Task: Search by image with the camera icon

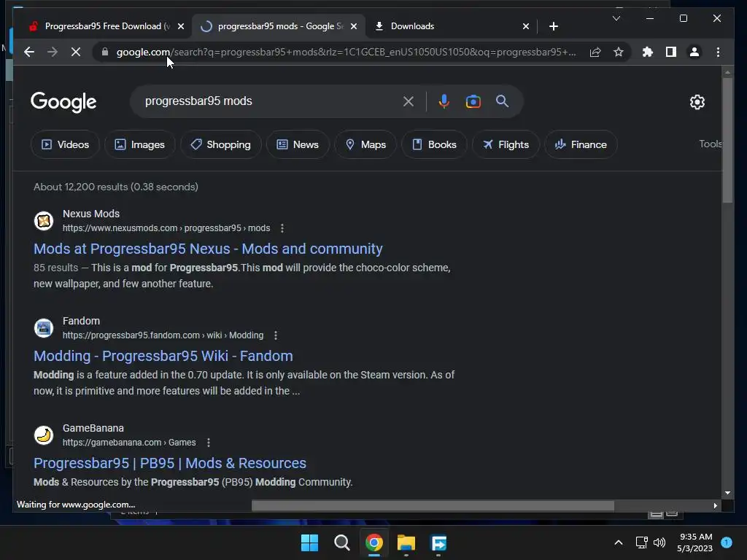Action: [473, 101]
